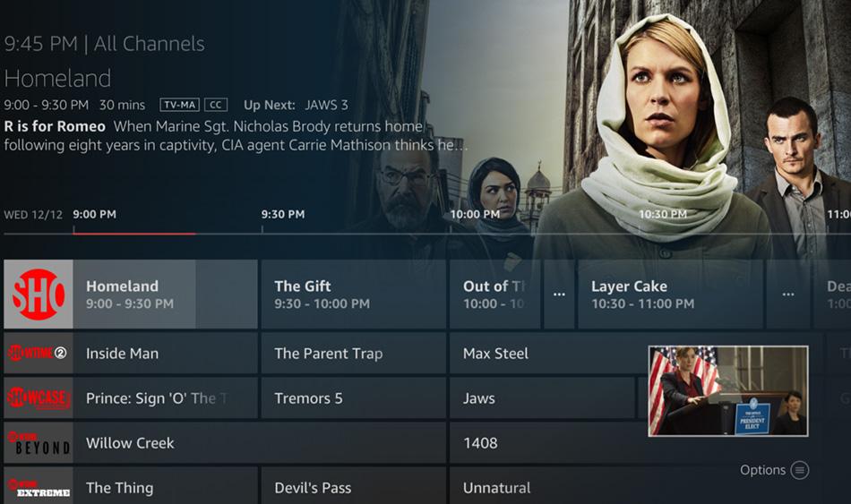Select The Parent Trap listing

[x=353, y=354]
